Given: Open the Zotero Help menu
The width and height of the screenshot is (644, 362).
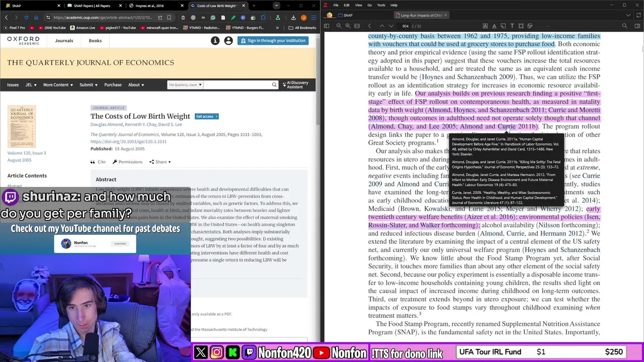Looking at the screenshot, I should click(394, 5).
